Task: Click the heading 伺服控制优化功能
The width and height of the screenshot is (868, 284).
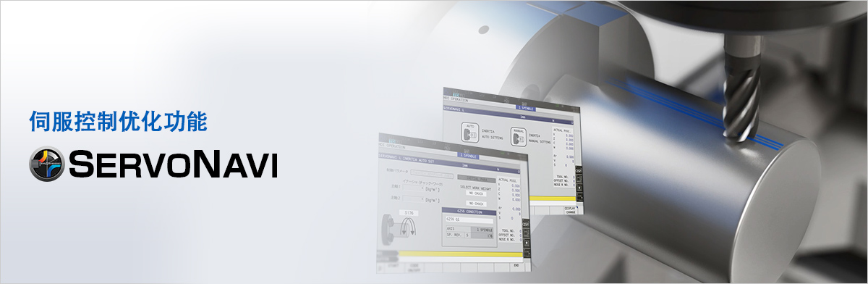Action: point(118,121)
